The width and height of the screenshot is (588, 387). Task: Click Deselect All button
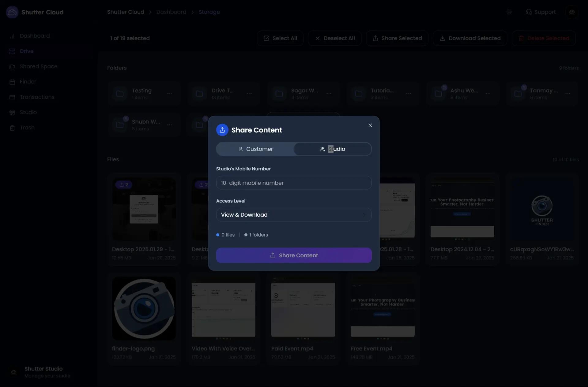tap(334, 38)
